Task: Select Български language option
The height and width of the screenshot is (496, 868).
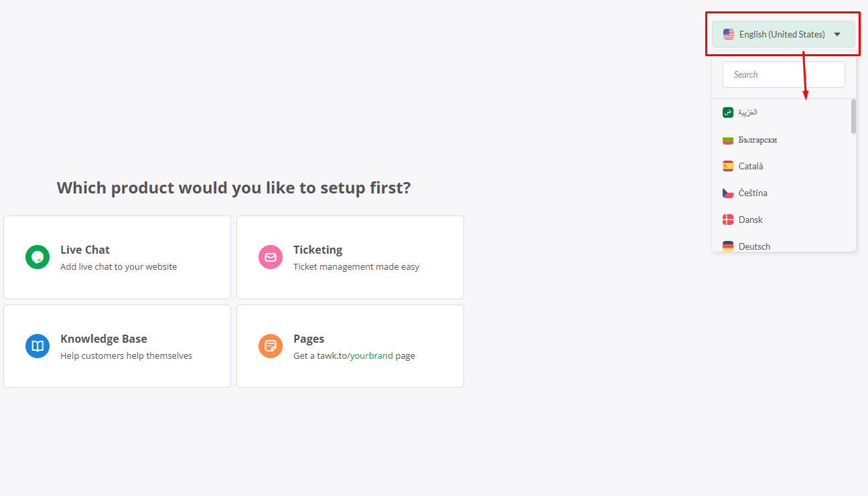Action: click(757, 140)
